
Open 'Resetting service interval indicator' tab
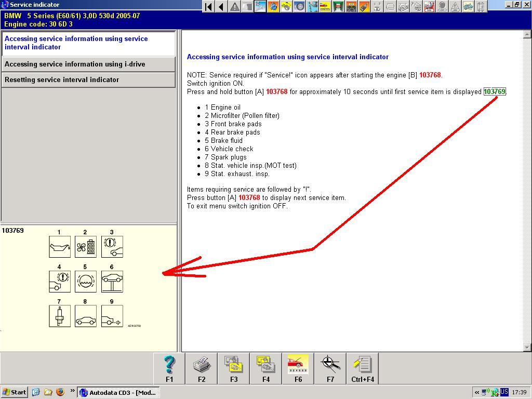88,79
